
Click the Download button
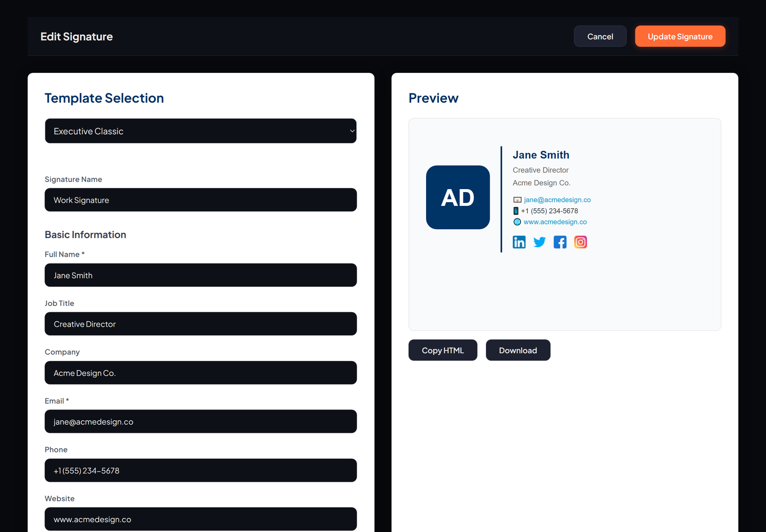(x=518, y=350)
